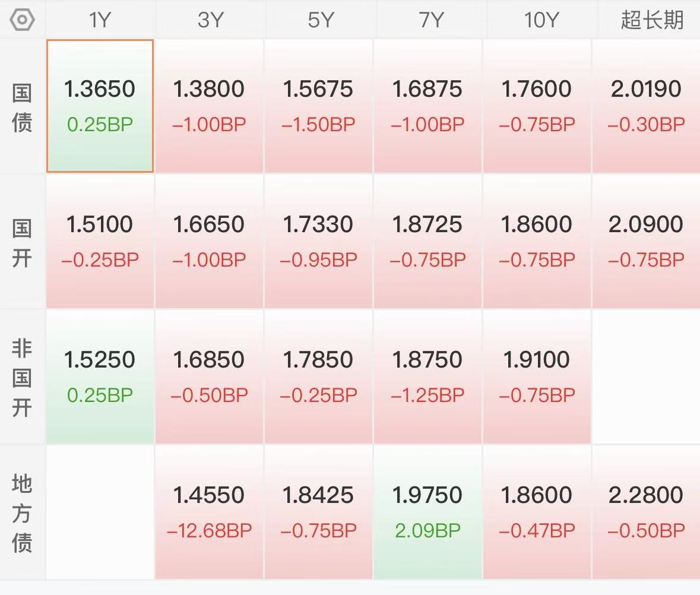This screenshot has height=595, width=700.
Task: Open 地方债 3Y cell with -12.68BP
Action: pos(209,512)
